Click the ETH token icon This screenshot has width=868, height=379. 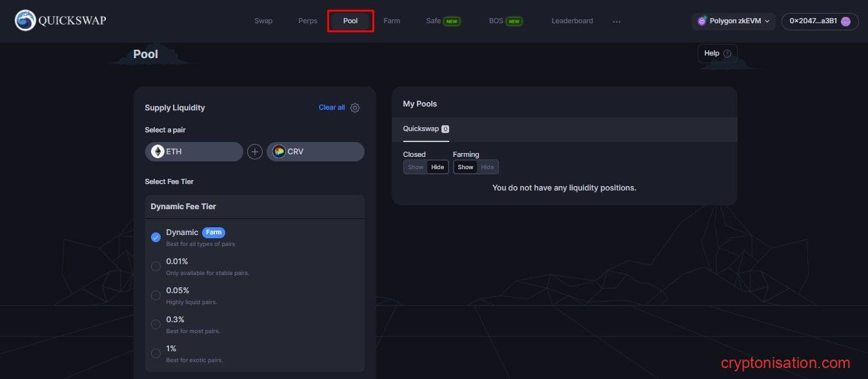point(157,152)
